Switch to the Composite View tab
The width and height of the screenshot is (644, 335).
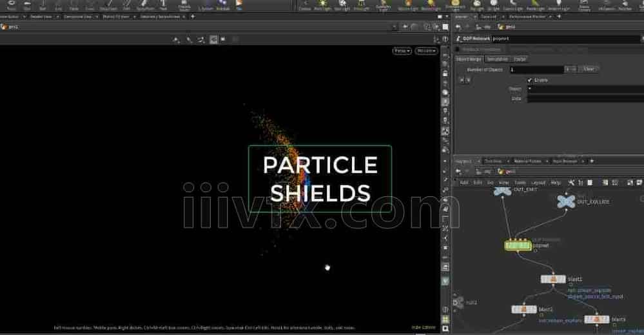pos(77,17)
